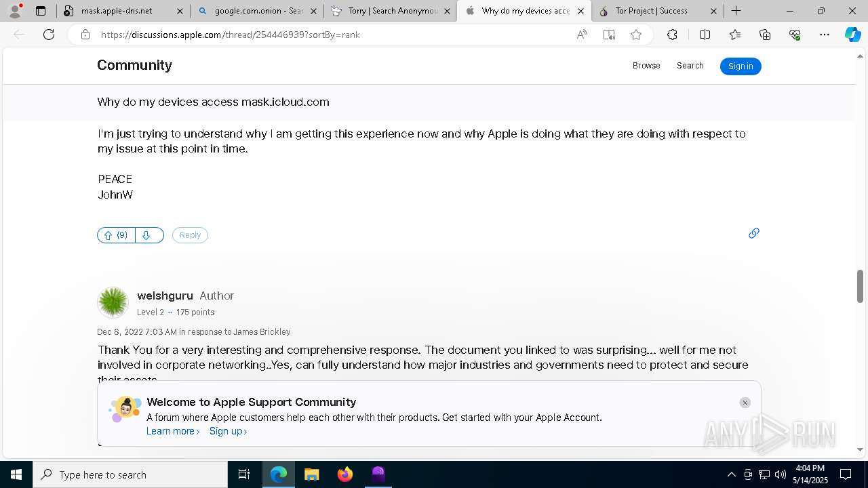Open the welshguru profile link
Screen dimensions: 868x488
(x=165, y=296)
